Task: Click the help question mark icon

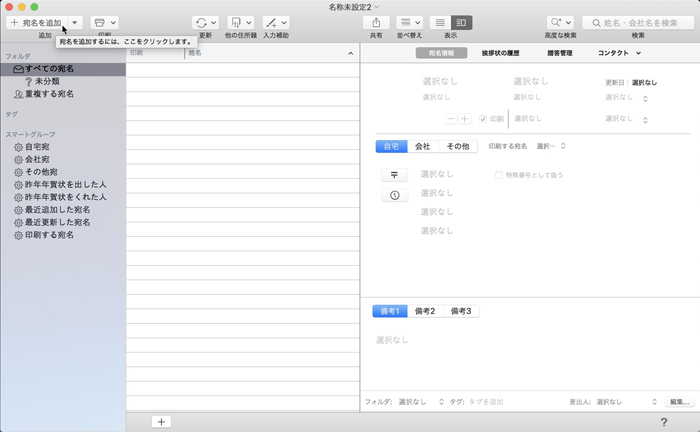Action: [664, 422]
